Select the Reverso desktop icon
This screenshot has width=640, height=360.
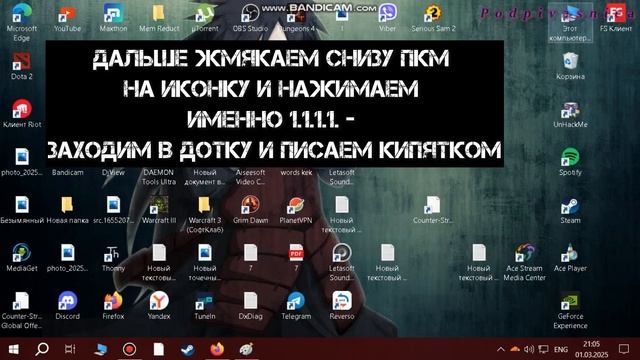click(x=342, y=306)
